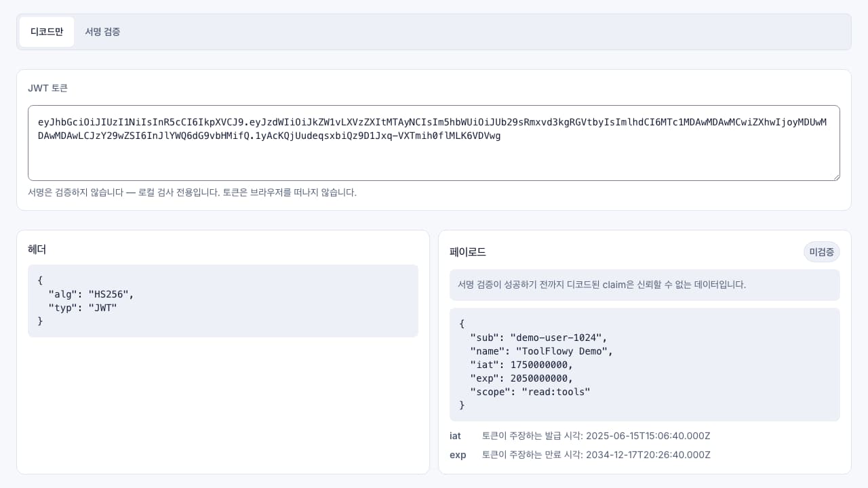This screenshot has height=488, width=868.
Task: Click the "sub": "demo-user-1024" payload line
Action: click(539, 338)
